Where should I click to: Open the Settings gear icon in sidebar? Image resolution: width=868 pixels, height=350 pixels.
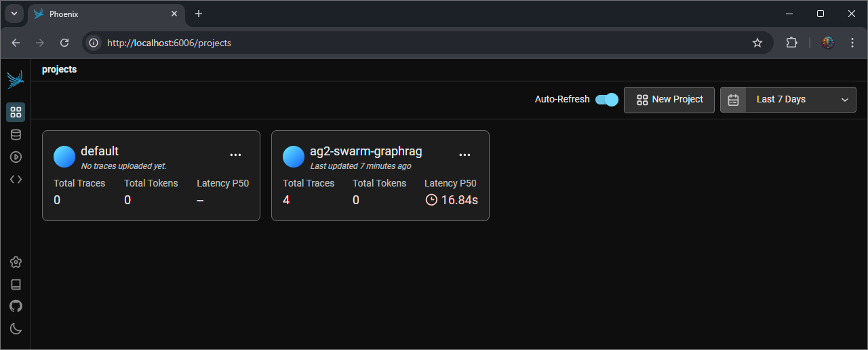coord(16,262)
